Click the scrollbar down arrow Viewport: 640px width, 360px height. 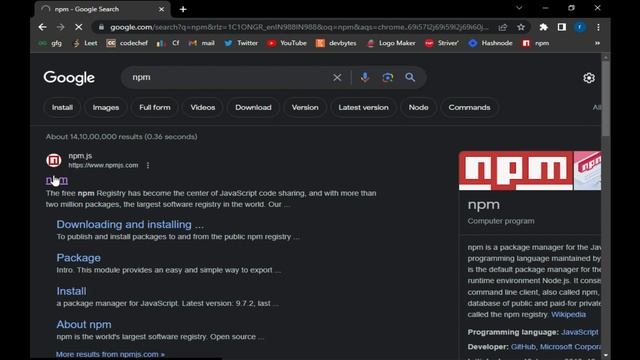(x=606, y=355)
